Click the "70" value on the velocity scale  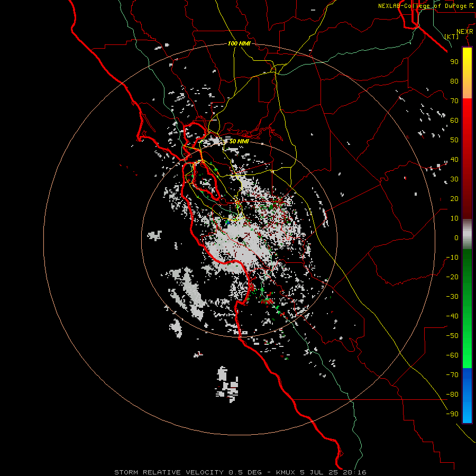[x=454, y=101]
